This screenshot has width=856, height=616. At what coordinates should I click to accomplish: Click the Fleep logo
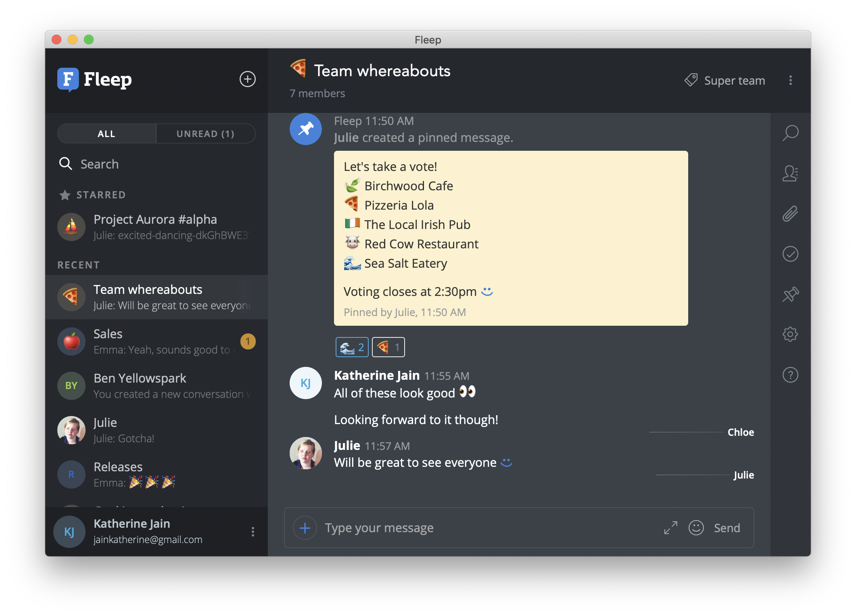point(95,79)
